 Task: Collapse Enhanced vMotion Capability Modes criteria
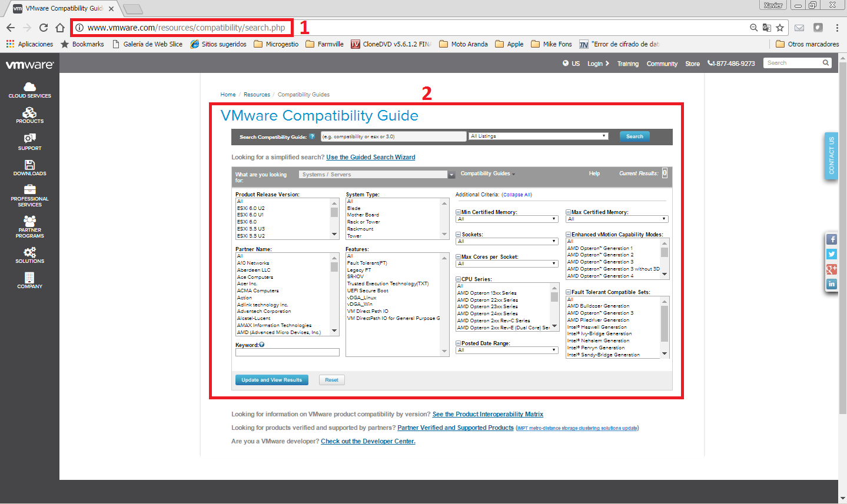click(x=569, y=235)
